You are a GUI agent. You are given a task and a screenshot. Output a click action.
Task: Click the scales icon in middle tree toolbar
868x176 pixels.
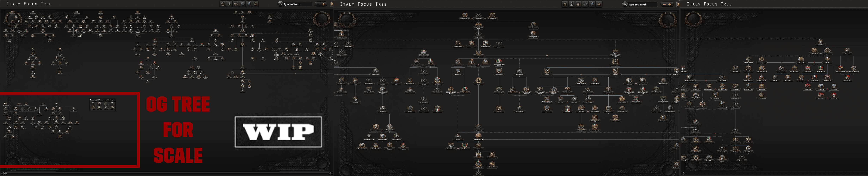[x=585, y=4]
